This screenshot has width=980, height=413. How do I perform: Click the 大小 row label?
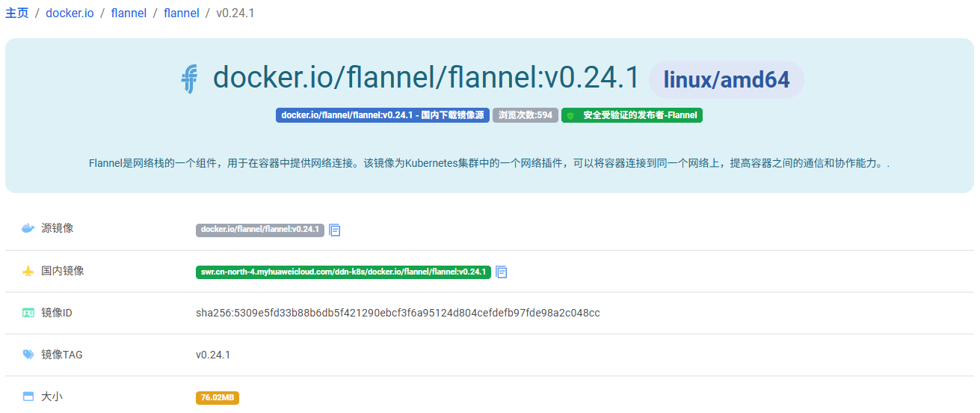click(x=52, y=397)
